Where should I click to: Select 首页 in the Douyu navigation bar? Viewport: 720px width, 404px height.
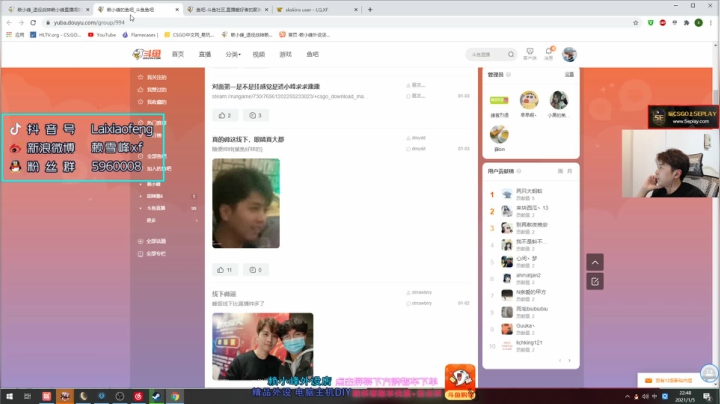[178, 54]
